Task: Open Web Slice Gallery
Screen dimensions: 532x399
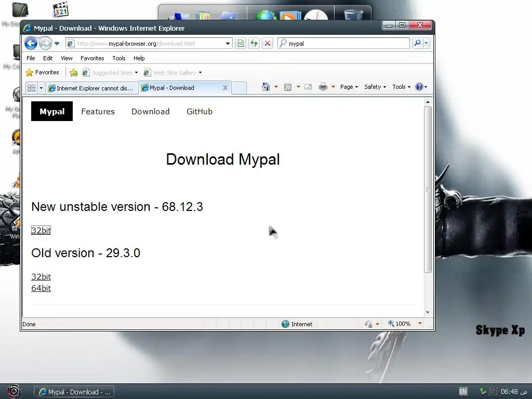Action: coord(172,73)
